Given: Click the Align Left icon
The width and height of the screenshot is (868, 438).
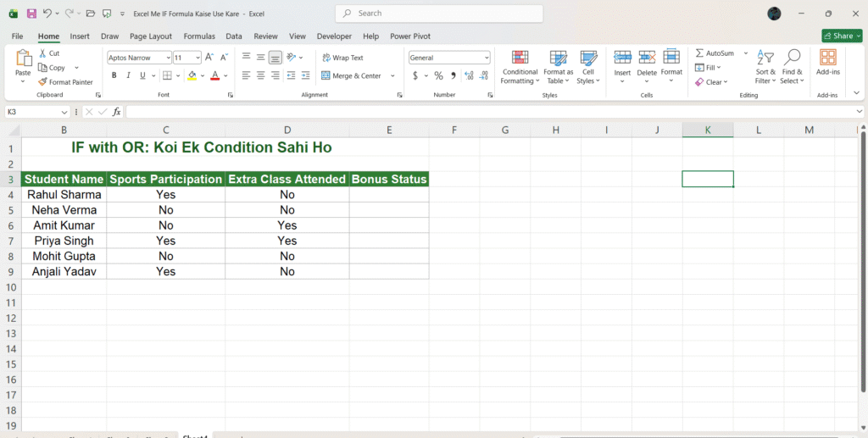Looking at the screenshot, I should [246, 75].
